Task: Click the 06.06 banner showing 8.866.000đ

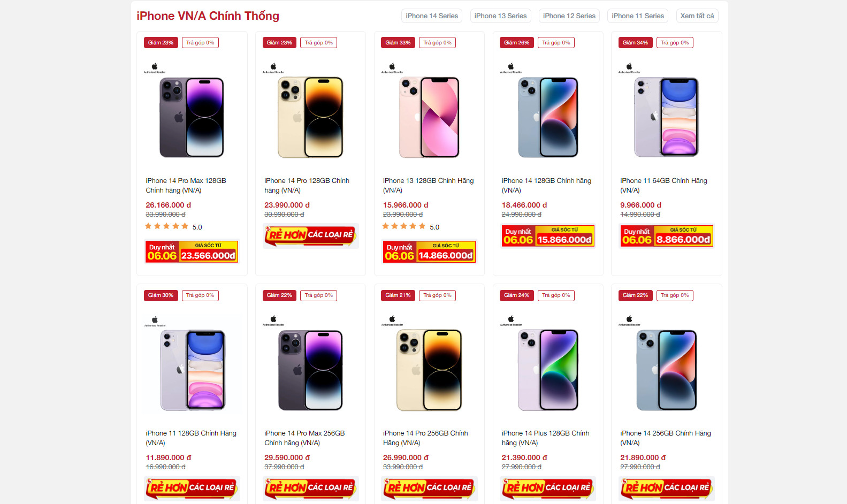Action: tap(667, 236)
